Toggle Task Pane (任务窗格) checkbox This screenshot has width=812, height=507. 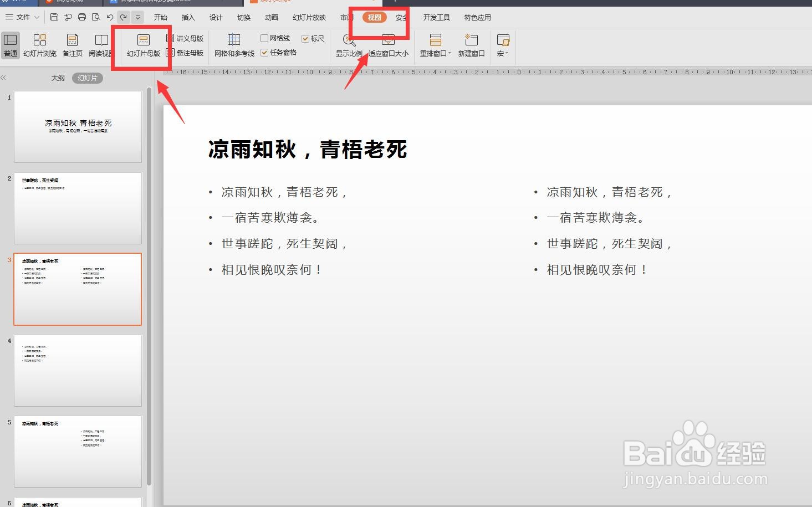(x=279, y=53)
